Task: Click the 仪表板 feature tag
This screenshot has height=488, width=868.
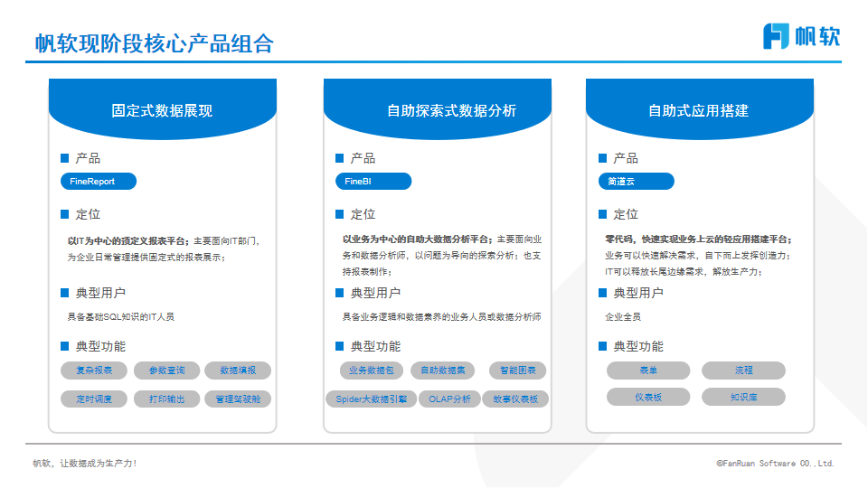Action: pos(648,397)
